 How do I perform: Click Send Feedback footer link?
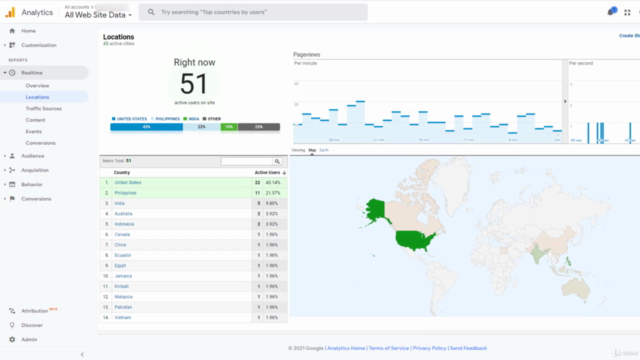[x=468, y=348]
